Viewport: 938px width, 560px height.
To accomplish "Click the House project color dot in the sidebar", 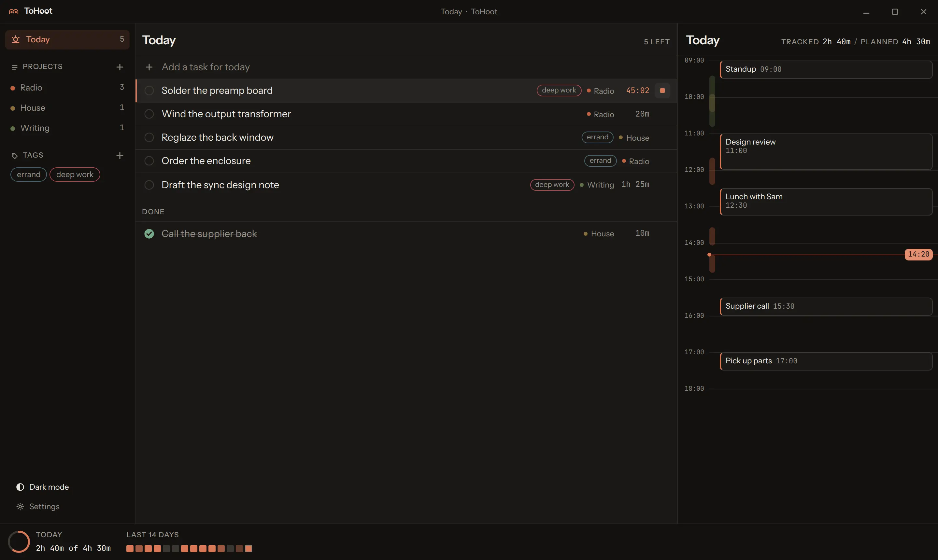I will coord(12,108).
